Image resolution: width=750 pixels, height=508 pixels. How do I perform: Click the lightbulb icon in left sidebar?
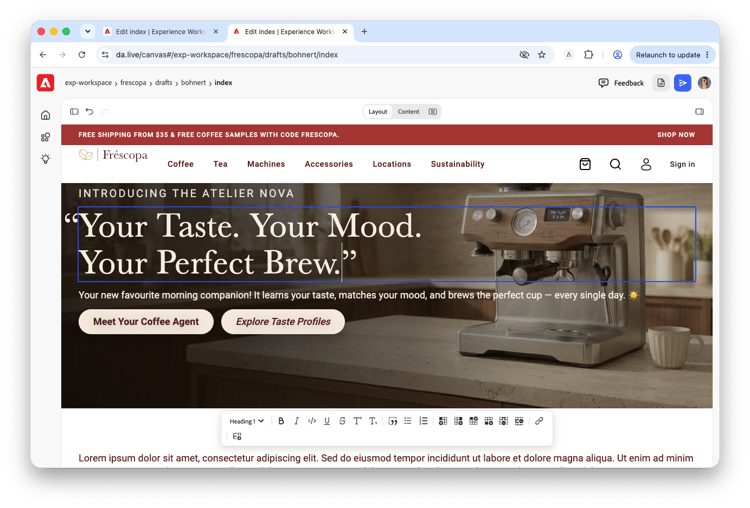(45, 159)
